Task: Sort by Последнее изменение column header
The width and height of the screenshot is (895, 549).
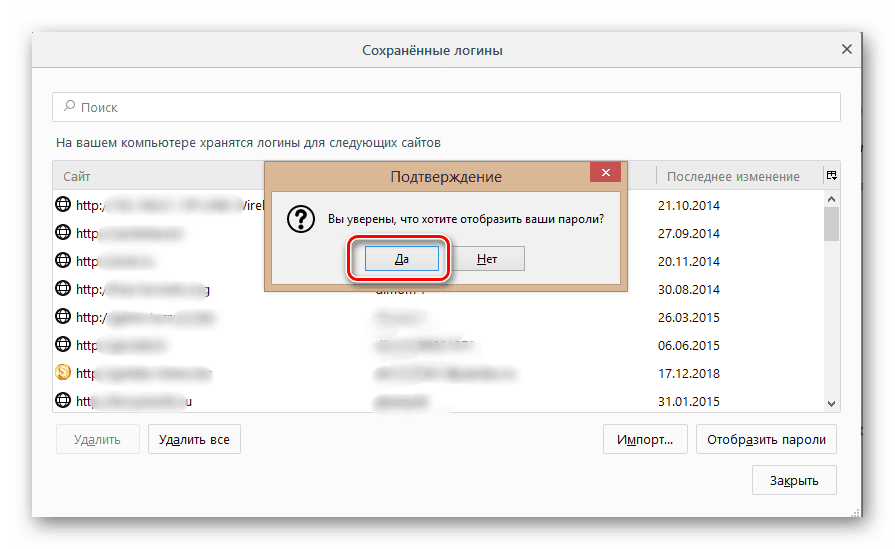Action: tap(733, 176)
